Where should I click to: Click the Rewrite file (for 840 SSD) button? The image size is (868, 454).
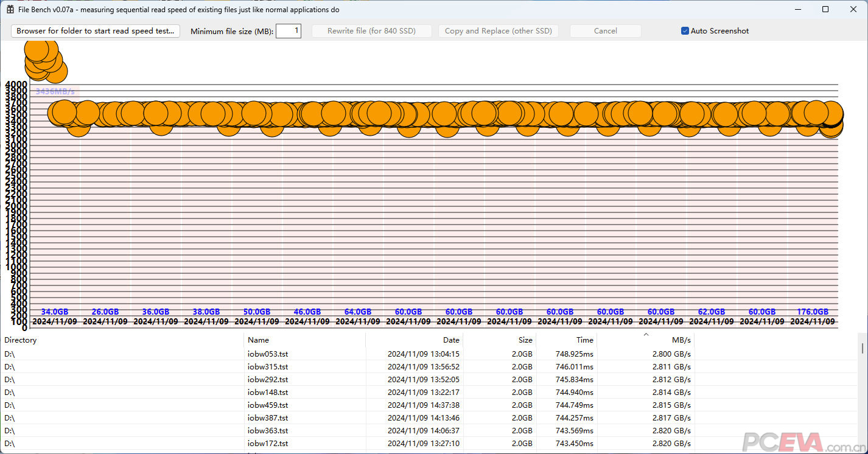[x=371, y=31]
